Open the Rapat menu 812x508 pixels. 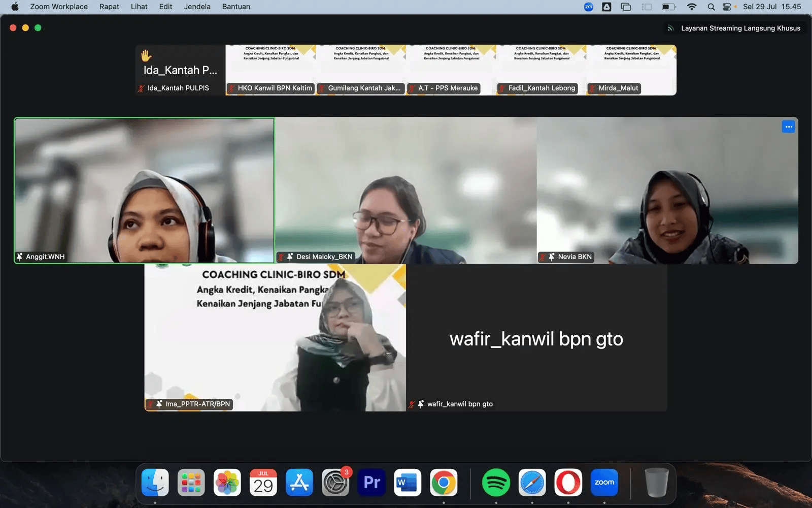[109, 7]
